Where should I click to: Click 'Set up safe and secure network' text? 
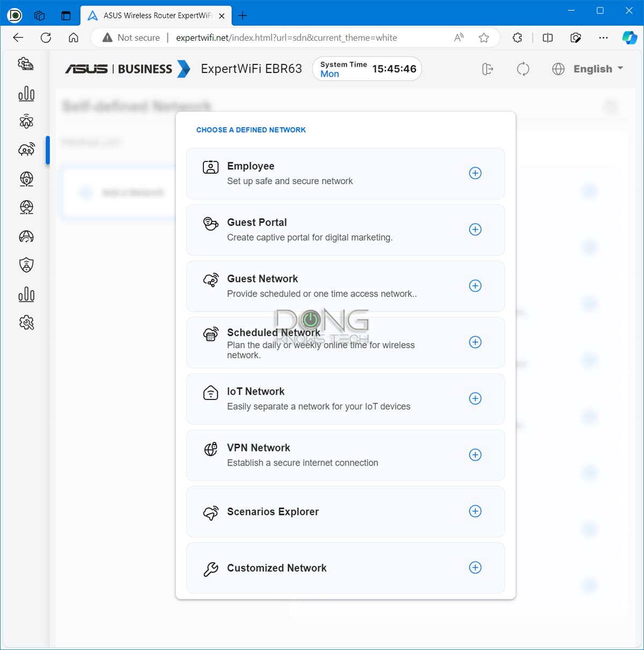pyautogui.click(x=290, y=181)
